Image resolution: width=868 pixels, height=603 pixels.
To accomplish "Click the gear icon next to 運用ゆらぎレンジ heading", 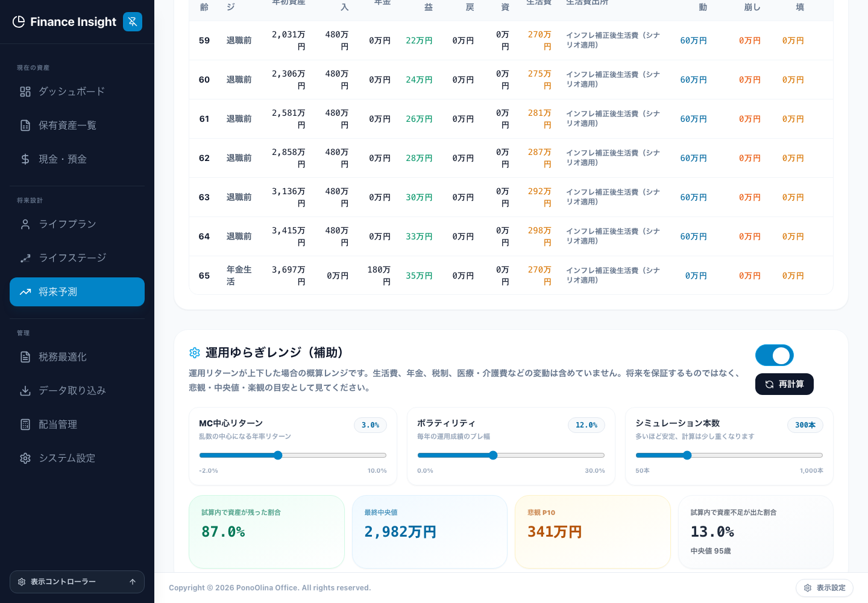I will (195, 353).
